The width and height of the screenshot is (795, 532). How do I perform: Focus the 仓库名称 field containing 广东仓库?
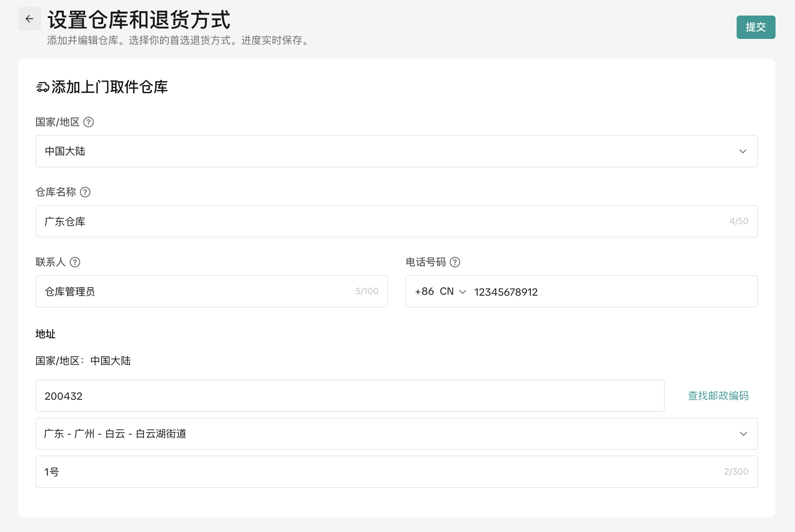[379, 221]
